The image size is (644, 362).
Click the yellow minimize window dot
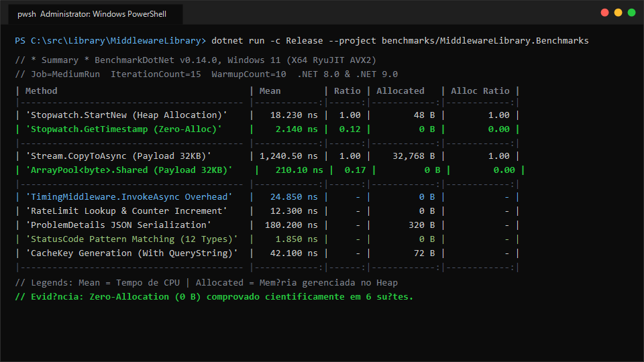tap(618, 13)
